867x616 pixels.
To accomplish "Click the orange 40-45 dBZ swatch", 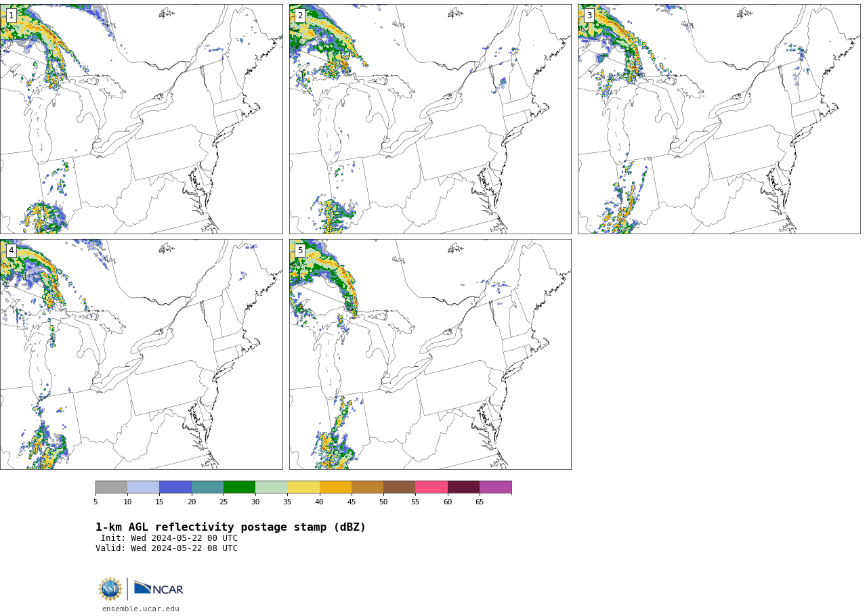I will point(335,487).
